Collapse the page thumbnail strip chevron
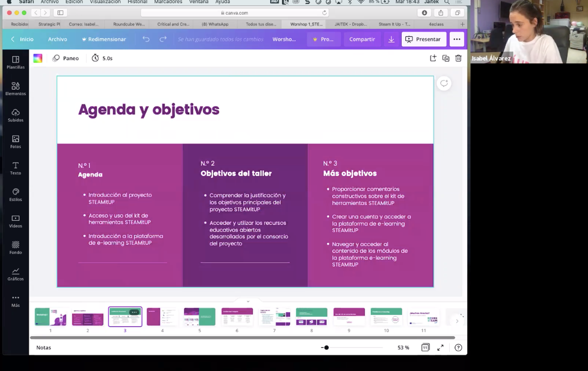 (x=248, y=301)
